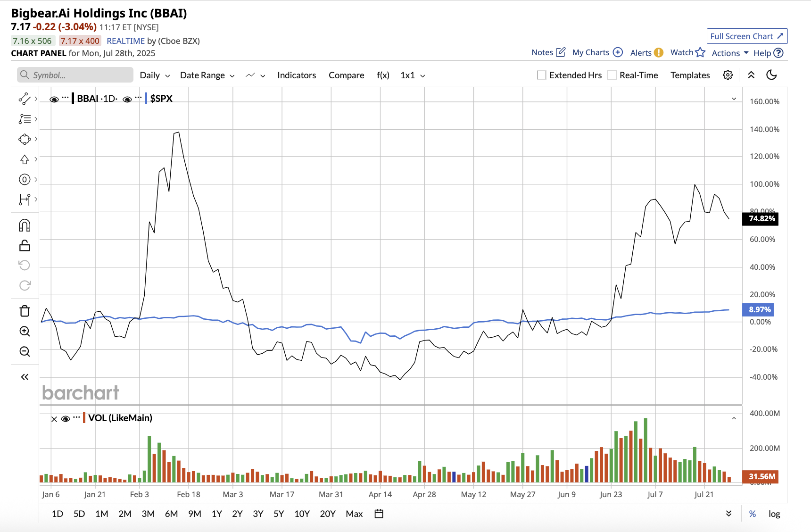The width and height of the screenshot is (811, 532).
Task: Open BBAI series options ellipsis
Action: (65, 98)
